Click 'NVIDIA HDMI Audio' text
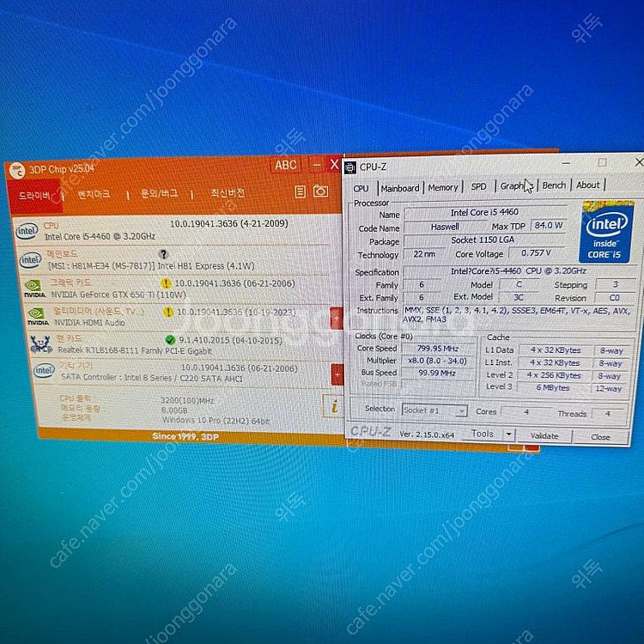Viewport: 644px width, 644px height. (x=90, y=322)
